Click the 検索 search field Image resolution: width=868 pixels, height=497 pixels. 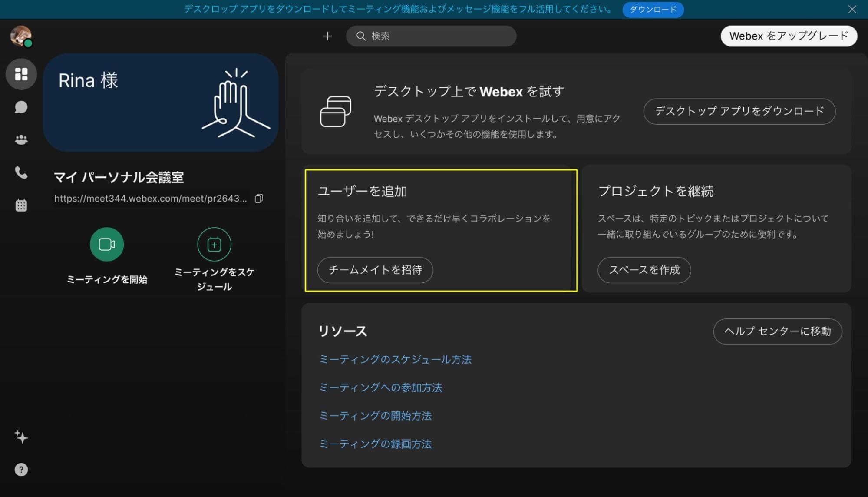pyautogui.click(x=431, y=36)
